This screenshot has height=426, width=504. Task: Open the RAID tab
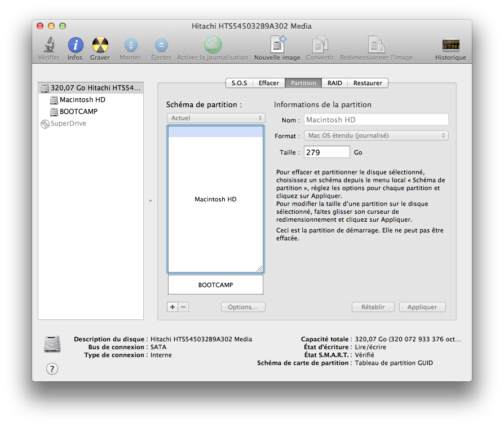tap(334, 83)
